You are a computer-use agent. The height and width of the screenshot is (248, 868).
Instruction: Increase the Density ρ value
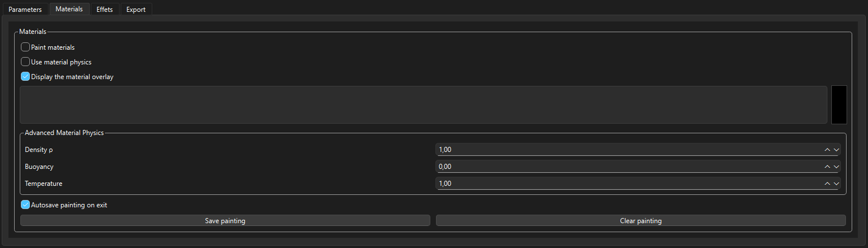(x=827, y=150)
